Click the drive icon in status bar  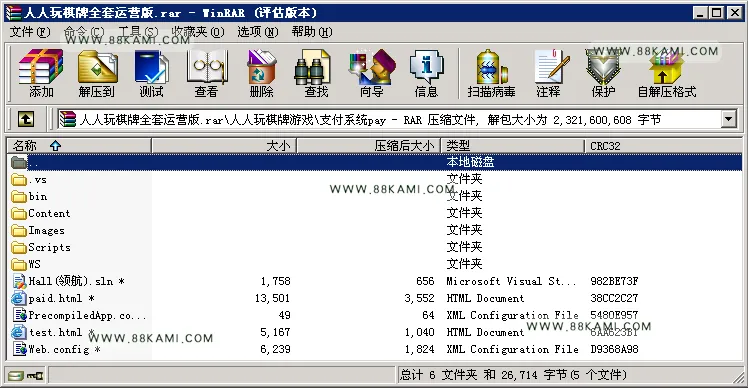pyautogui.click(x=16, y=376)
